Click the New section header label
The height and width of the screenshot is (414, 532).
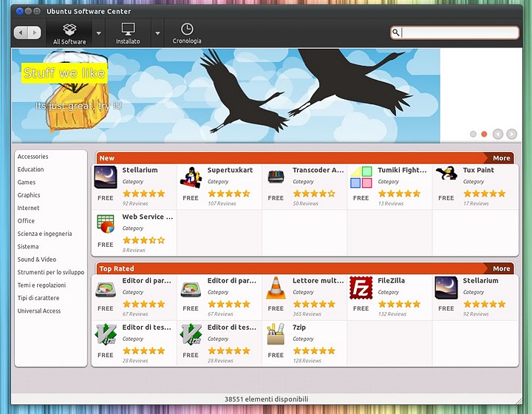(107, 158)
